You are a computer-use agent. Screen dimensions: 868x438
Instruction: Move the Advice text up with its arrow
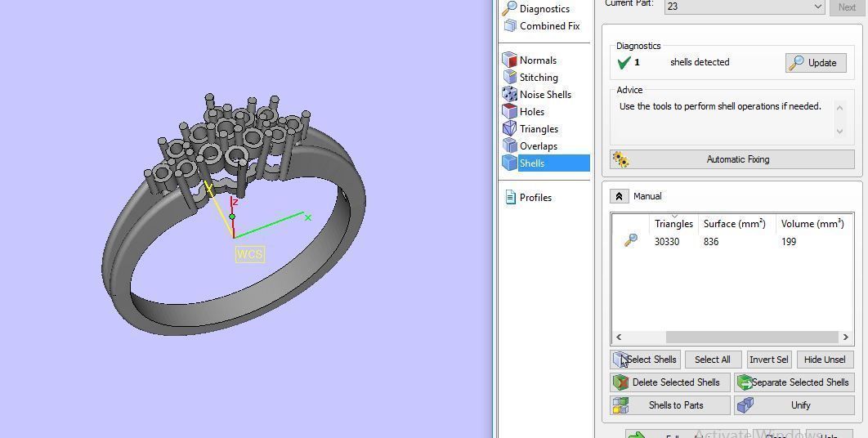tap(839, 107)
